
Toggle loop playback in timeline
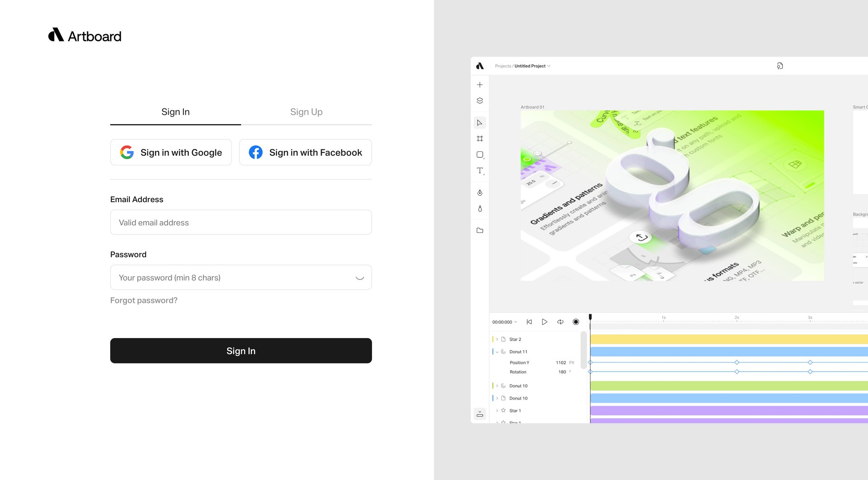[560, 322]
